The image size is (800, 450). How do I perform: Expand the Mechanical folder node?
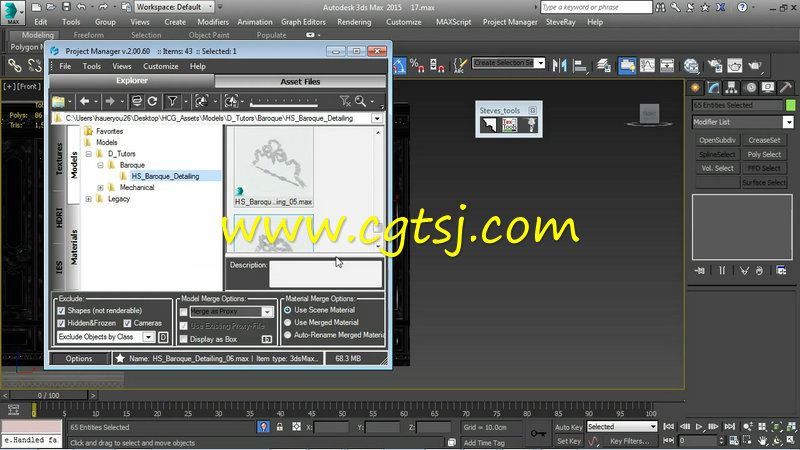tap(101, 188)
